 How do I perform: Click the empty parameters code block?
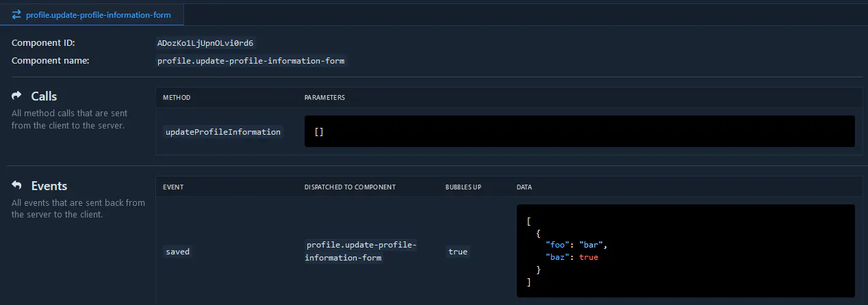coord(580,131)
